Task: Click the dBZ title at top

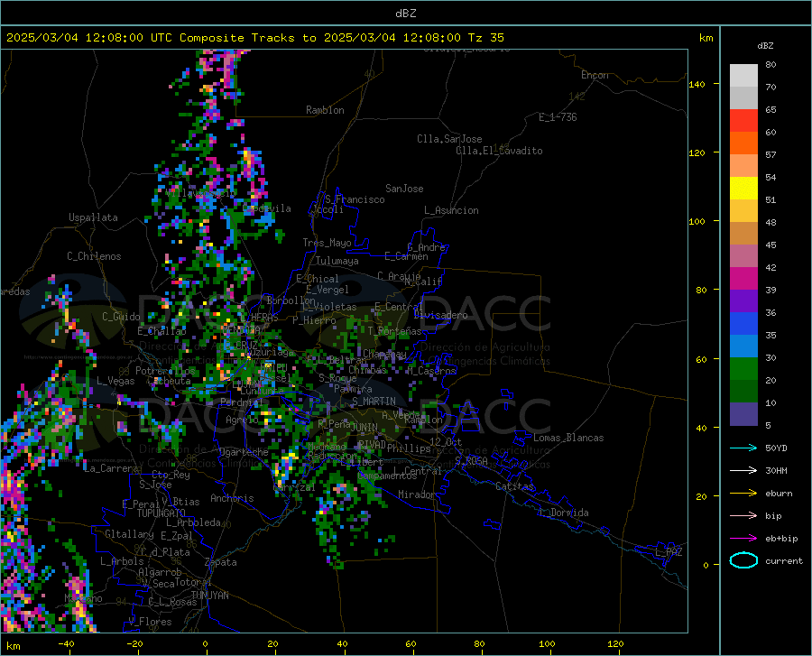Action: (x=405, y=14)
